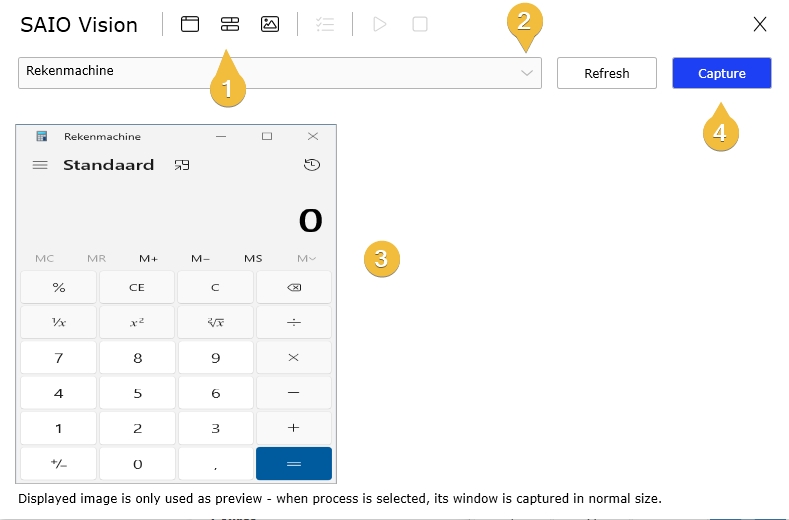Click the large 0 result in the calculator display
This screenshot has height=520, width=789.
[x=310, y=220]
